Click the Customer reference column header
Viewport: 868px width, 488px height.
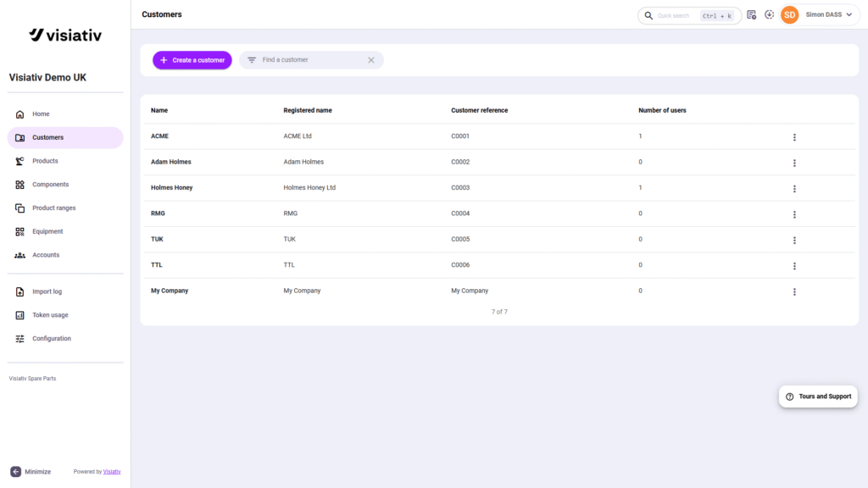pyautogui.click(x=480, y=110)
